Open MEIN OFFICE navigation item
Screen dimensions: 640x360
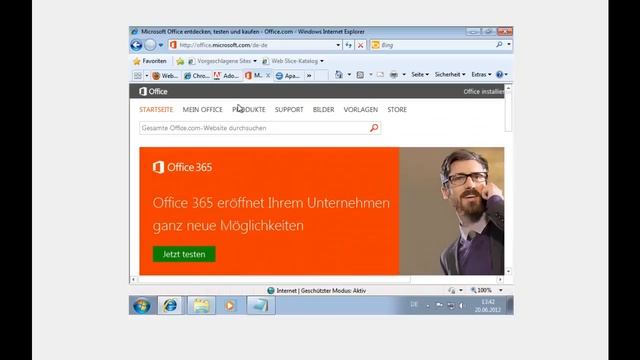202,110
